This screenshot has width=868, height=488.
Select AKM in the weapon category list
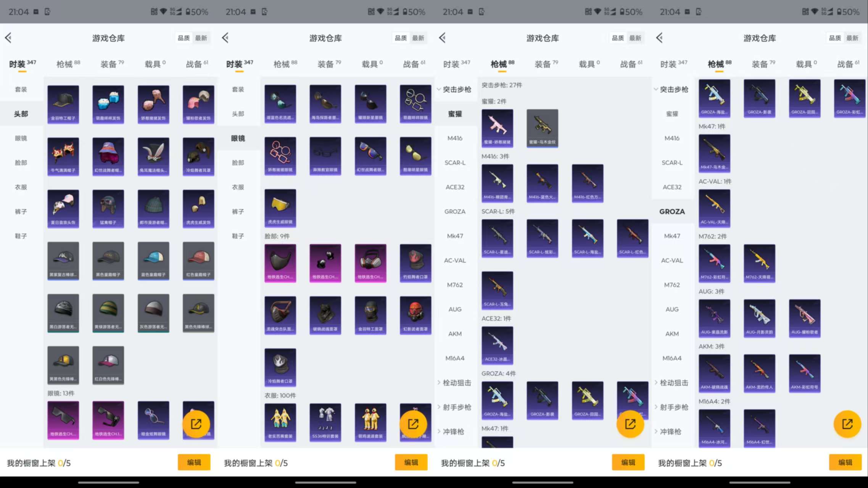pos(672,333)
